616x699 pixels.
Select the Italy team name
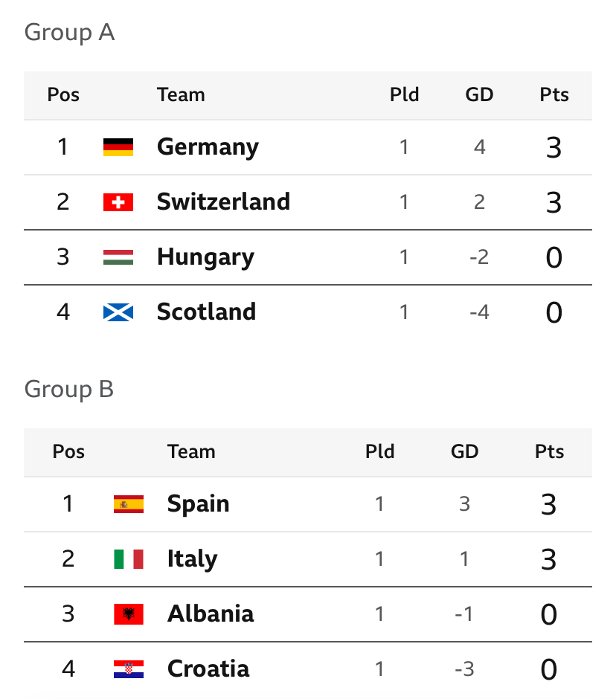[x=192, y=559]
